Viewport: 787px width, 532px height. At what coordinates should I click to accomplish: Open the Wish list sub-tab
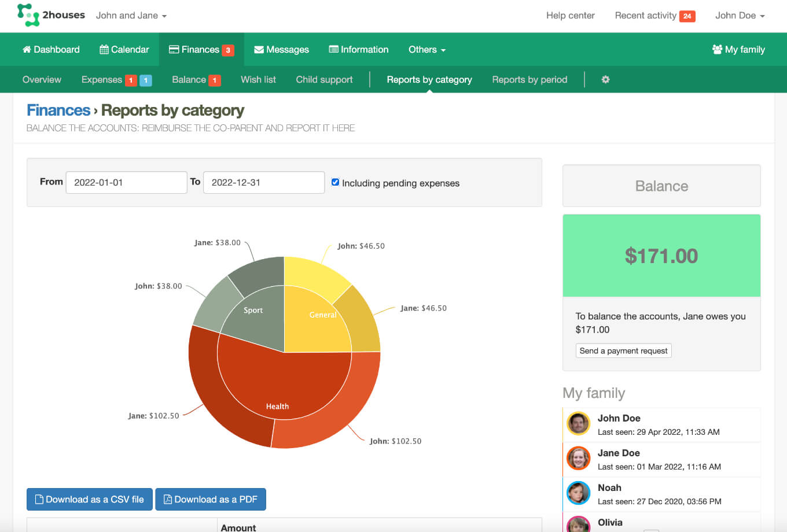[x=258, y=80]
